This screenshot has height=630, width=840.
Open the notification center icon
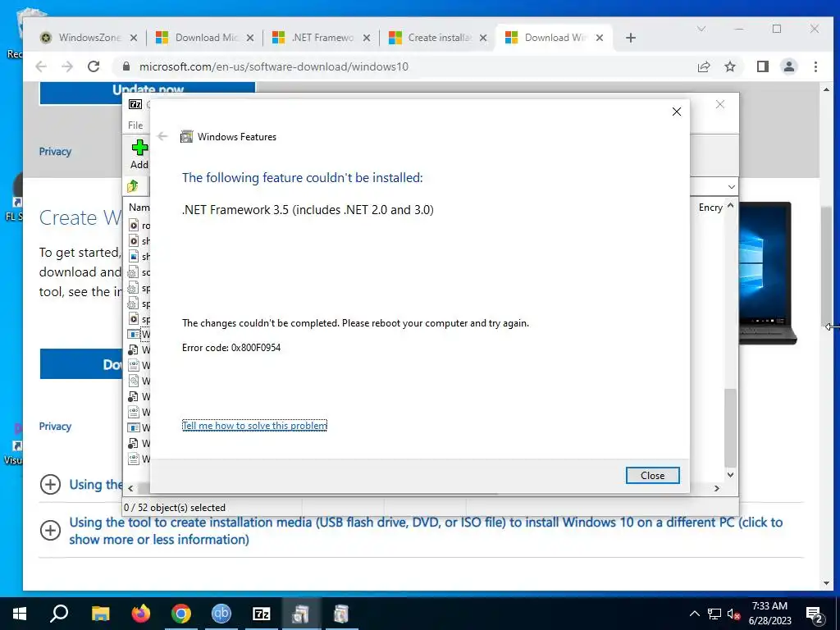815,614
